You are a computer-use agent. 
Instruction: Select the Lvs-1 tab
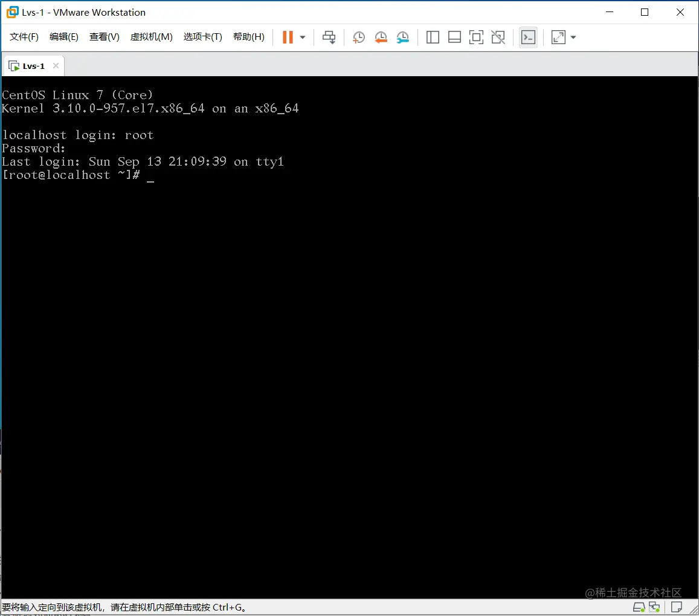click(x=33, y=66)
